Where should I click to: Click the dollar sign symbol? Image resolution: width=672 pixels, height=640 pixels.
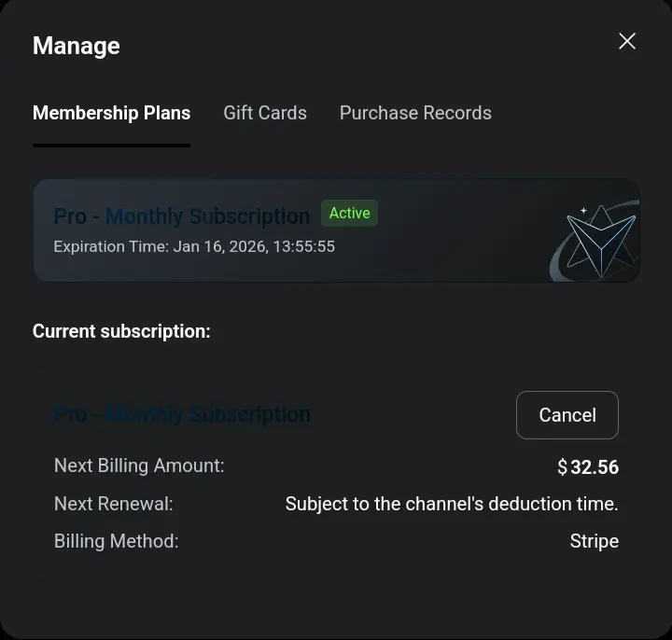562,466
